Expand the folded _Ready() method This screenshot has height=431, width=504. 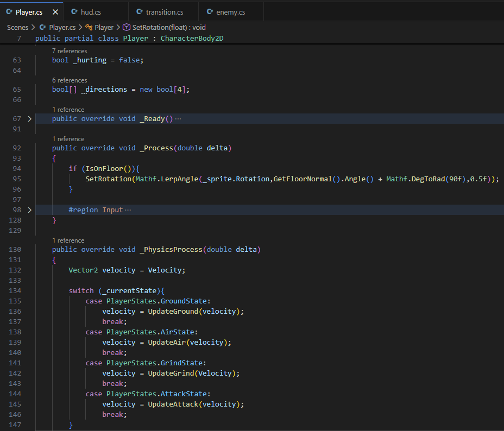(29, 119)
